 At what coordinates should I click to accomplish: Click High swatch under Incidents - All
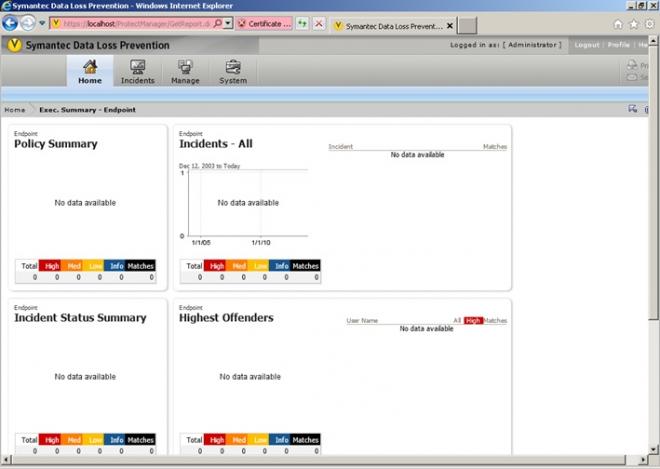pos(215,266)
